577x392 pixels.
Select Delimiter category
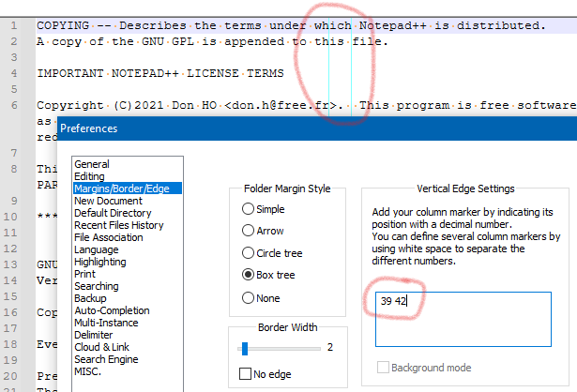[94, 335]
